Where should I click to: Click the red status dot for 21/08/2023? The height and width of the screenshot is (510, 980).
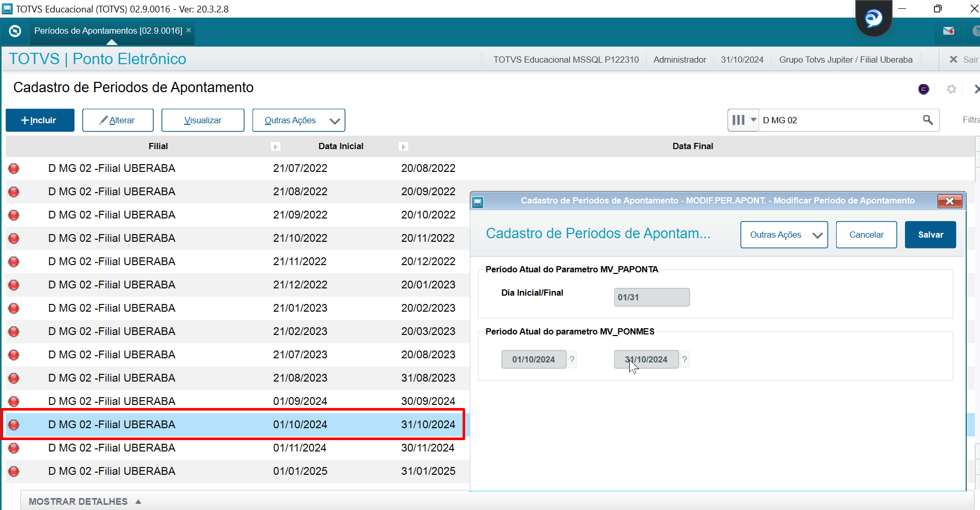tap(14, 378)
